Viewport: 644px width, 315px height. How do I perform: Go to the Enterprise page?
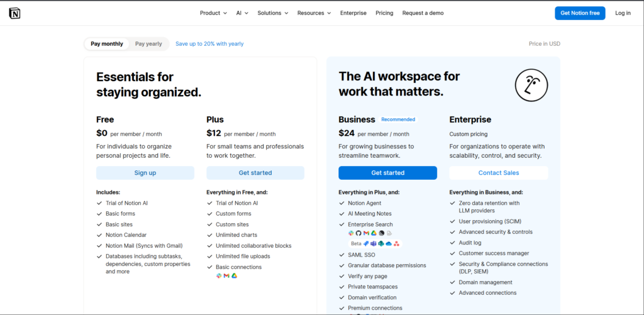pos(353,13)
